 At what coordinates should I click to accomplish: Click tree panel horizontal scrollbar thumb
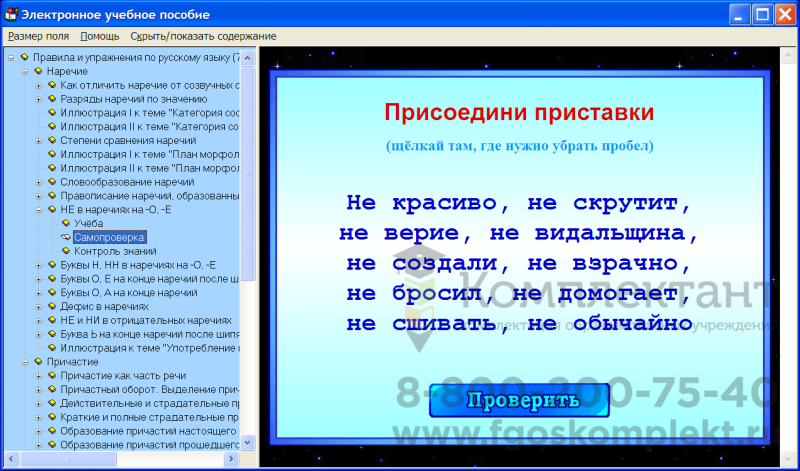click(x=68, y=458)
